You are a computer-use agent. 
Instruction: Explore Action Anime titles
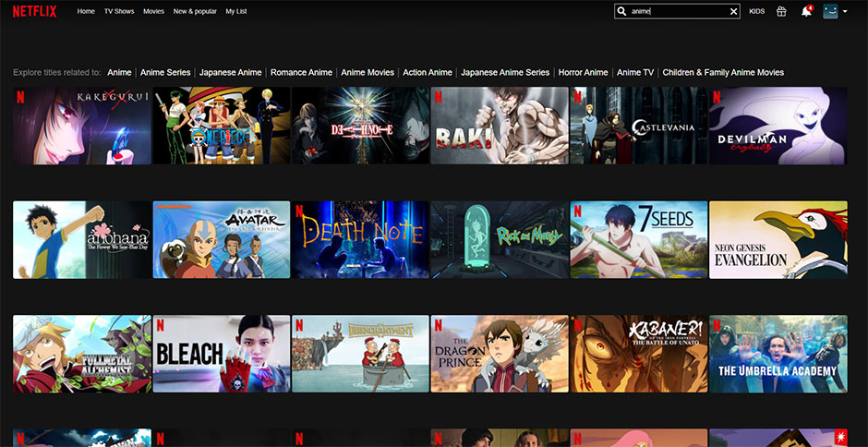coord(428,73)
